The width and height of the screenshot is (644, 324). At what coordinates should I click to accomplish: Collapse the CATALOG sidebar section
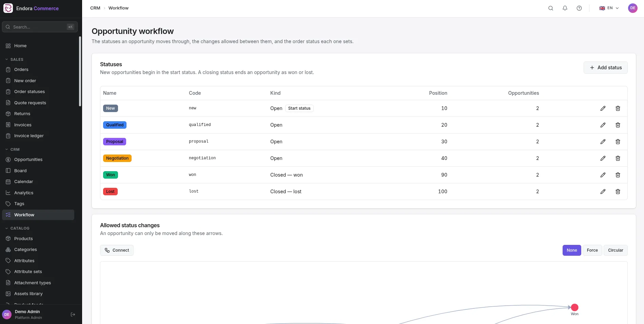point(18,228)
